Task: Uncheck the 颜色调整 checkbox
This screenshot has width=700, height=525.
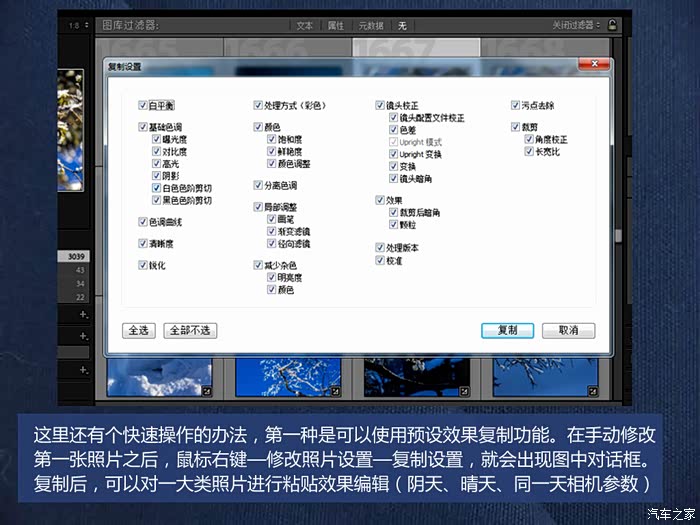Action: pyautogui.click(x=271, y=163)
